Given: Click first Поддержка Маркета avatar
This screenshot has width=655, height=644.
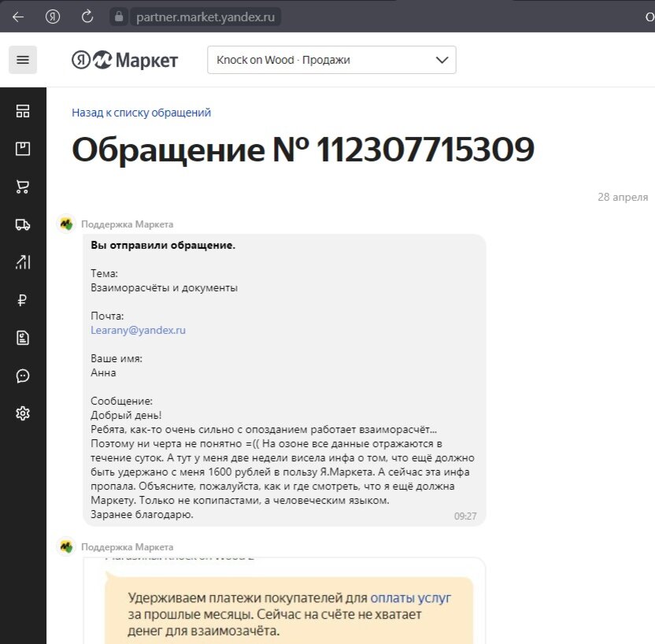Looking at the screenshot, I should pos(66,224).
